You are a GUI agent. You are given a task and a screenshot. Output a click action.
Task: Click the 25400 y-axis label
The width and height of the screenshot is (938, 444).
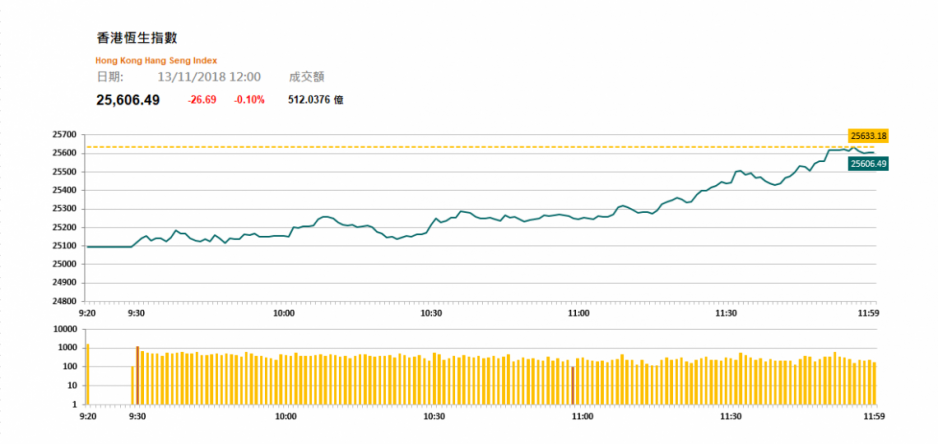click(x=66, y=190)
